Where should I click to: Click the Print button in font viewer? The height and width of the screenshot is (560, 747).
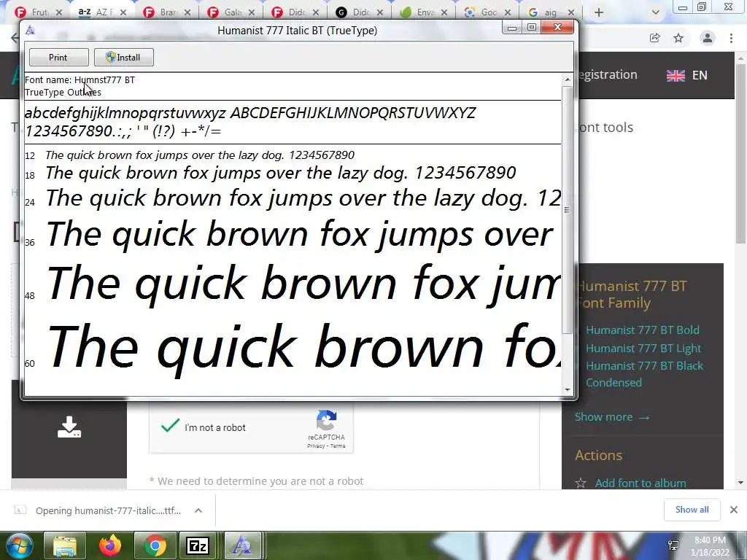click(x=58, y=57)
